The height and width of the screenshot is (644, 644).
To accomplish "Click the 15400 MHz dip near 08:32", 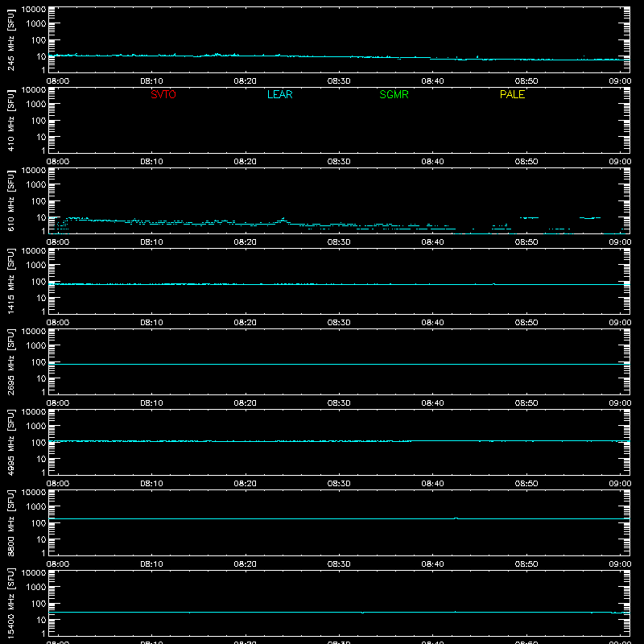I will 363,613.
